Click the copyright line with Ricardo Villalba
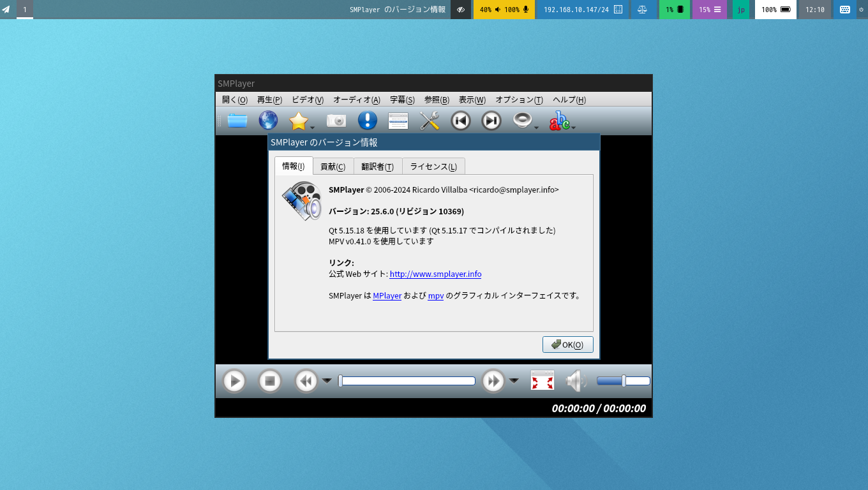This screenshot has height=490, width=868. pos(444,189)
